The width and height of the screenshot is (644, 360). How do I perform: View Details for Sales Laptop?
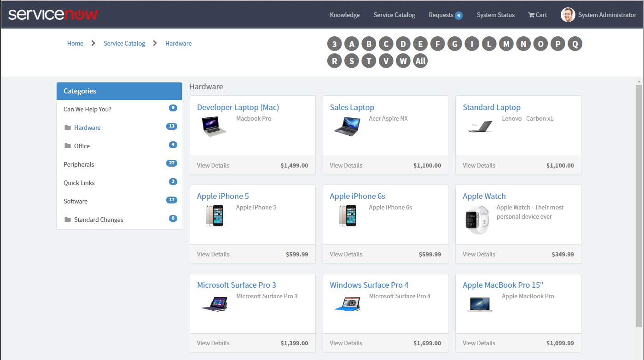(346, 165)
